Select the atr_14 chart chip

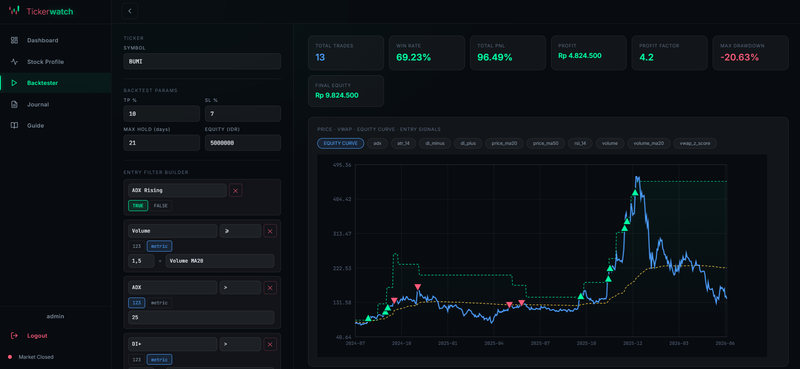[403, 143]
